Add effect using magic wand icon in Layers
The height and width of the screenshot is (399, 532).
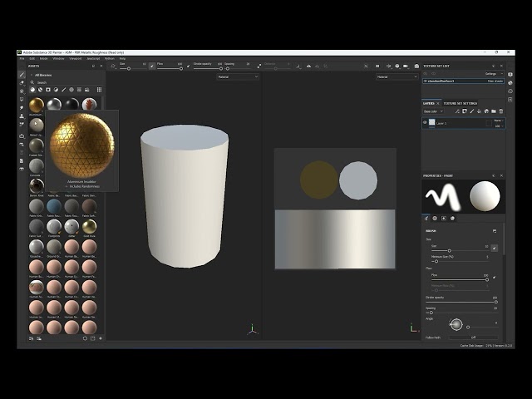click(457, 111)
